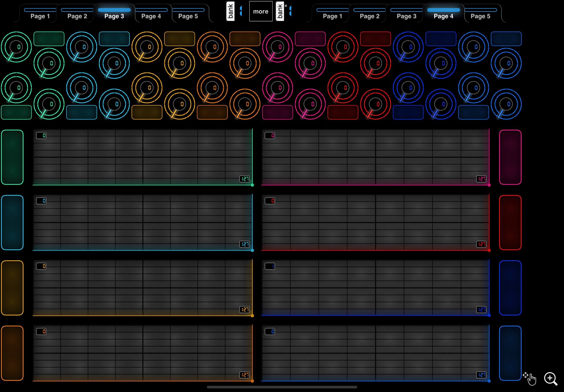Click inside the green XY pad grid
This screenshot has width=564, height=392.
coord(143,157)
